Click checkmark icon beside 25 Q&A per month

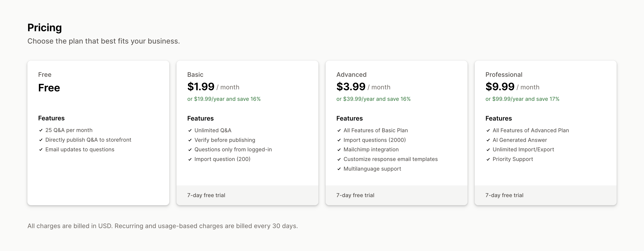(x=41, y=130)
